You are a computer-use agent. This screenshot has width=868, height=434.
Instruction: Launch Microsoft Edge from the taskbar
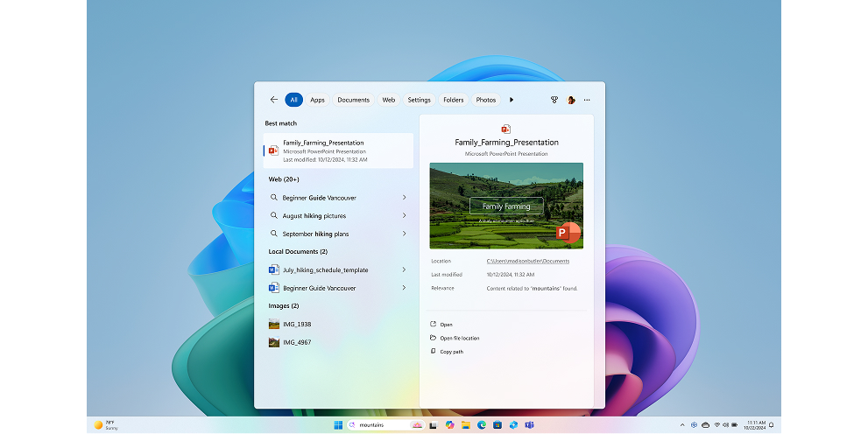[482, 424]
